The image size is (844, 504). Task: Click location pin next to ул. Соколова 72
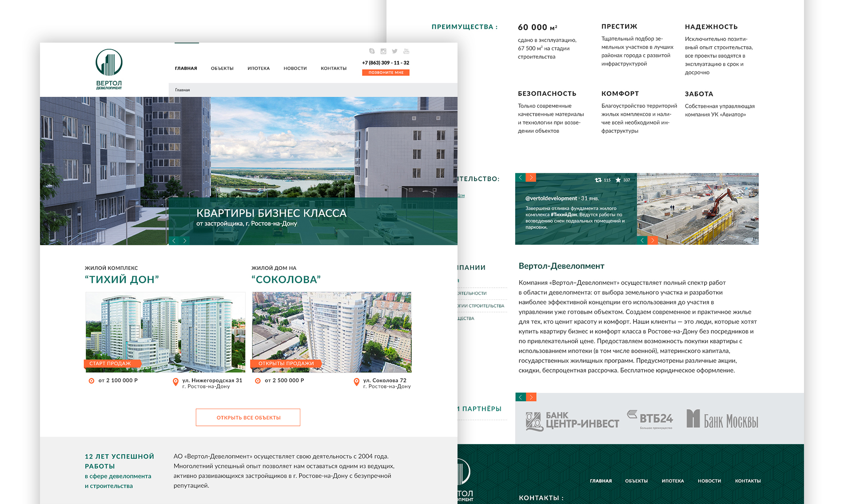pos(356,382)
